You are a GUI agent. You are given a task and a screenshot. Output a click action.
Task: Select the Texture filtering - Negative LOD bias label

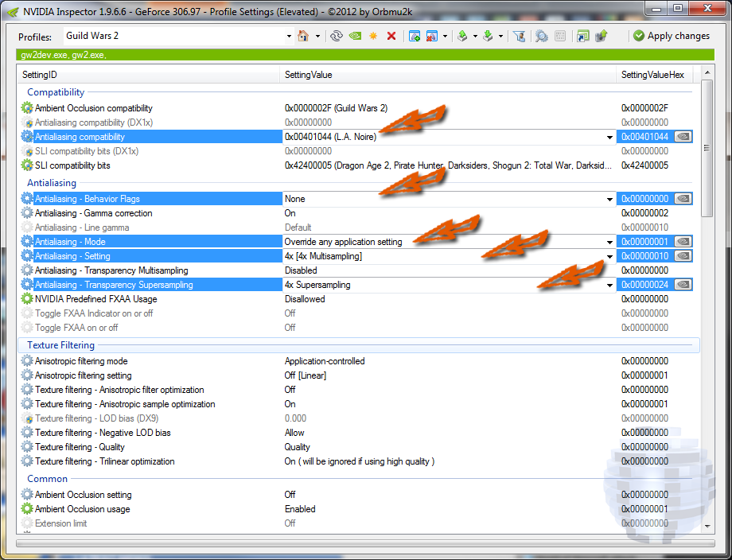[103, 433]
